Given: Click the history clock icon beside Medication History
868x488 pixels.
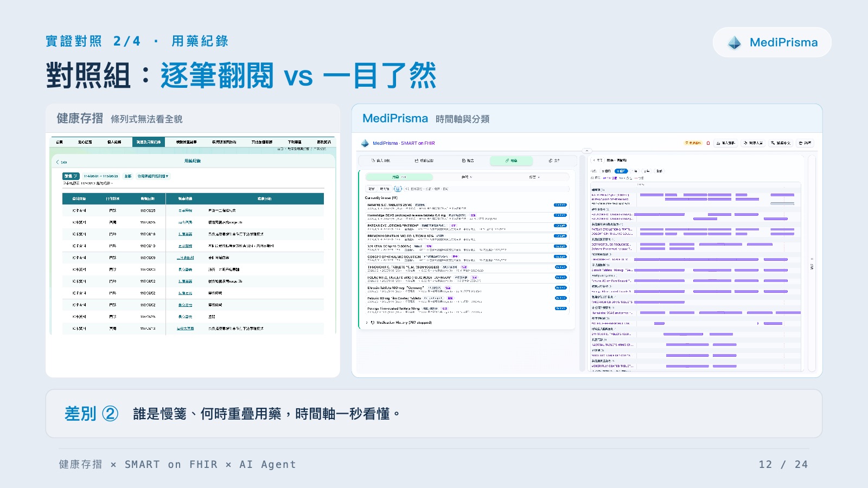Looking at the screenshot, I should [373, 323].
